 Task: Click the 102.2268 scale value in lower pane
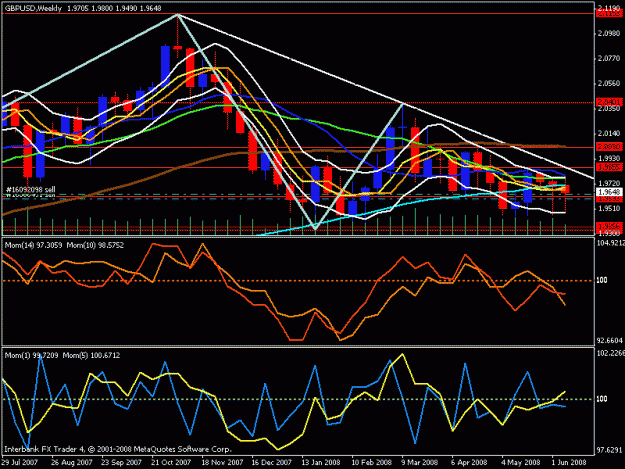[x=611, y=353]
